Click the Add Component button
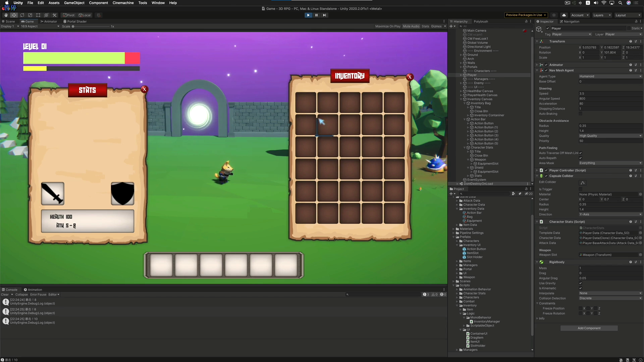Screen dimensions: 644x362 589,328
